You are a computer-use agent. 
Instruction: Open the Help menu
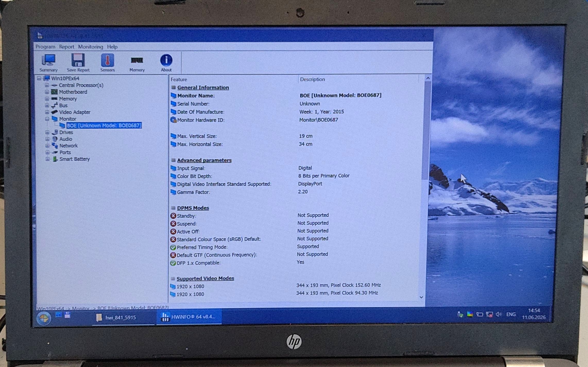112,47
